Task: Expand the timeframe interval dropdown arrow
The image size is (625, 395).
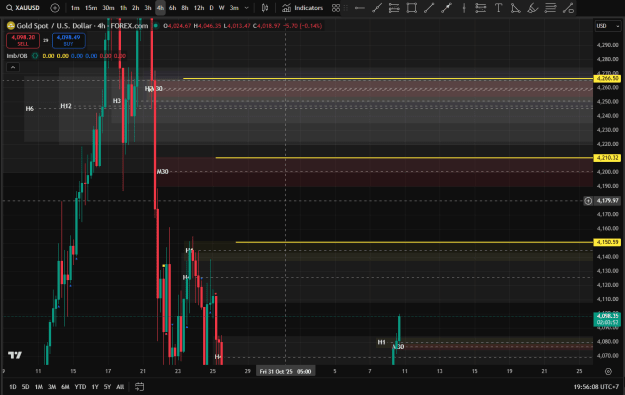Action: 246,8
